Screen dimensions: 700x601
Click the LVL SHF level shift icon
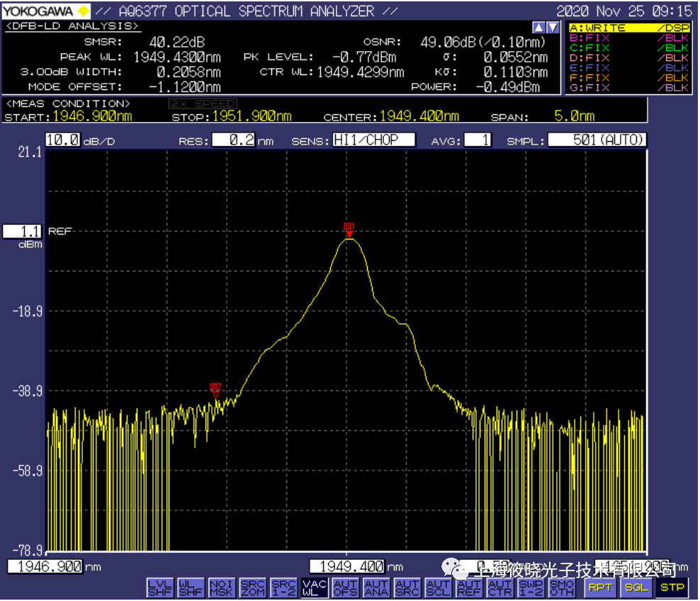159,588
